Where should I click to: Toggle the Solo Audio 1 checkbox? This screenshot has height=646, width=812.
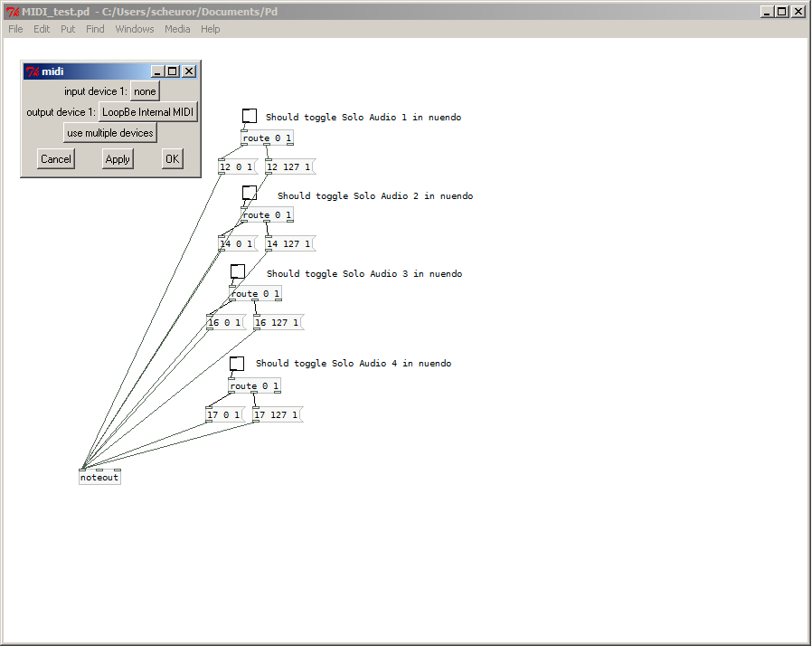(250, 116)
